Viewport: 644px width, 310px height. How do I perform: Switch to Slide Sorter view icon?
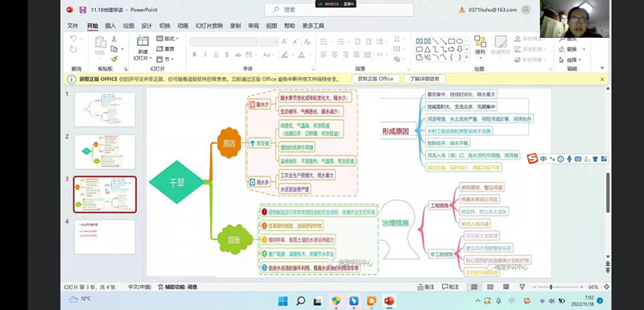click(490, 287)
